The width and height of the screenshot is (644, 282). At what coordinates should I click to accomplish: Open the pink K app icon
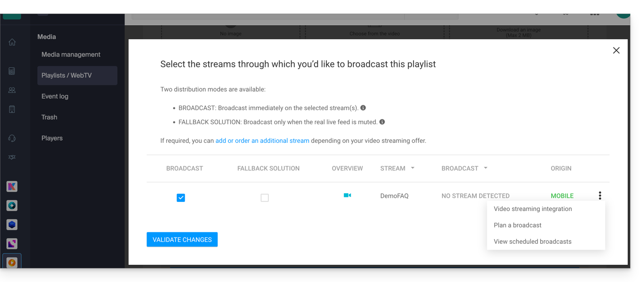click(12, 186)
